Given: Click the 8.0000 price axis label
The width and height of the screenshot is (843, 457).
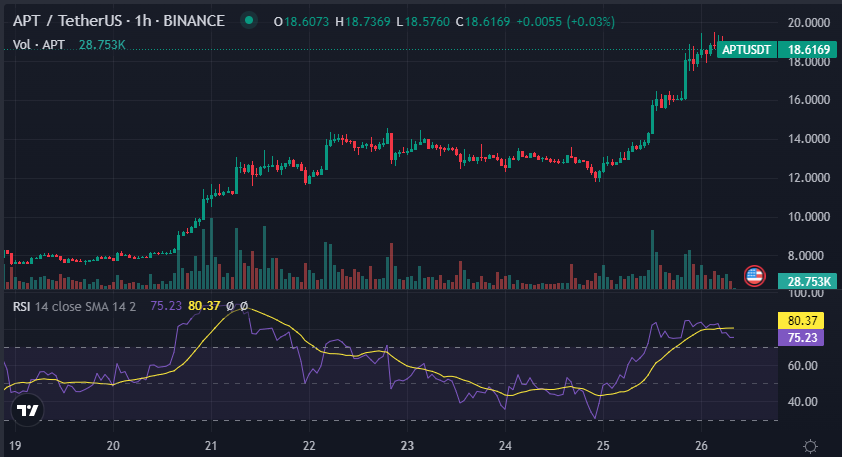Looking at the screenshot, I should (805, 256).
